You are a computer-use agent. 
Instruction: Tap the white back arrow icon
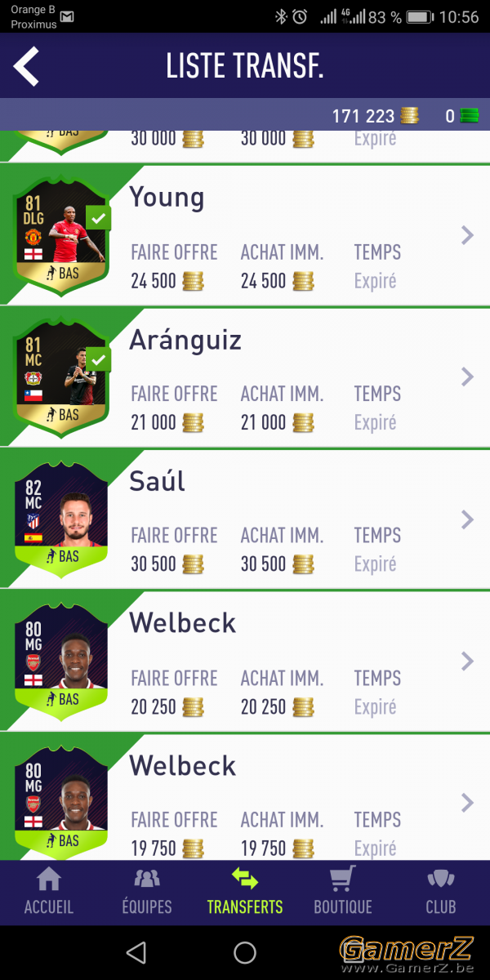click(26, 67)
